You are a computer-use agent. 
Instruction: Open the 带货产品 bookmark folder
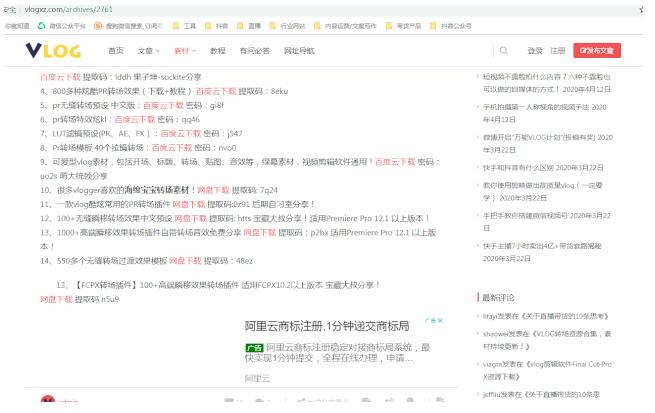[403, 26]
